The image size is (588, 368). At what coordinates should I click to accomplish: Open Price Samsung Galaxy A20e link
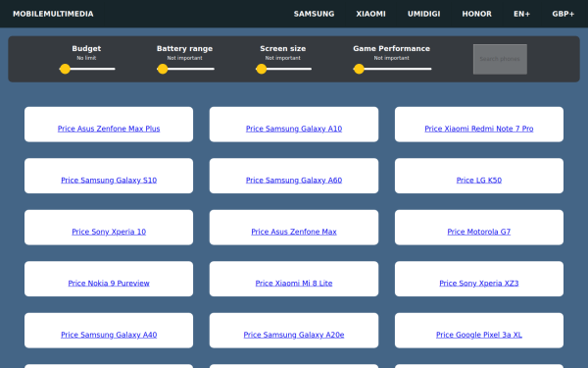(x=294, y=335)
